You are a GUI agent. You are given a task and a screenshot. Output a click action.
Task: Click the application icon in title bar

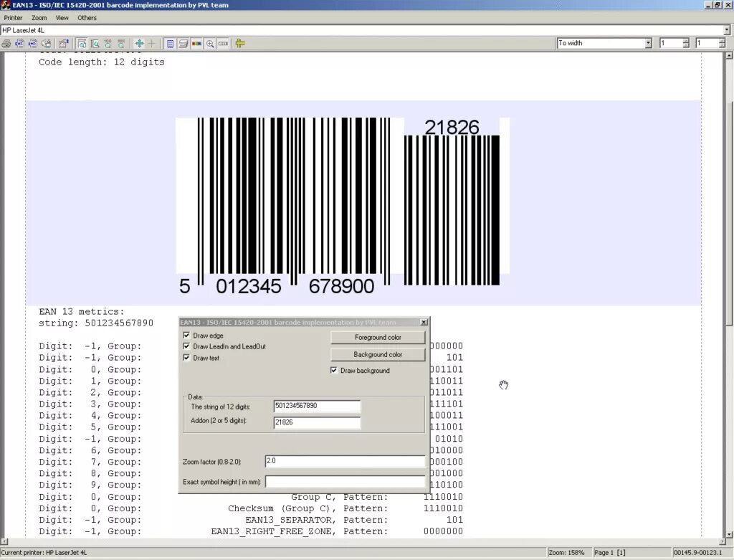tap(5, 5)
